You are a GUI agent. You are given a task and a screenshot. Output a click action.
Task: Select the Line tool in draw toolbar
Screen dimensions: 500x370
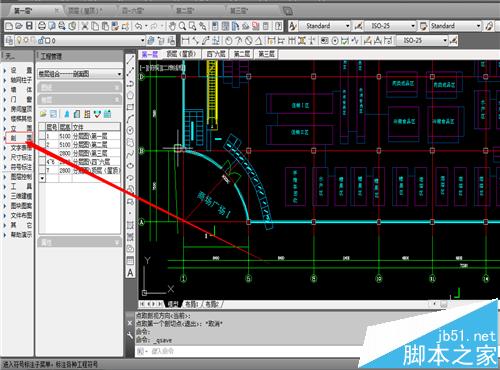130,60
